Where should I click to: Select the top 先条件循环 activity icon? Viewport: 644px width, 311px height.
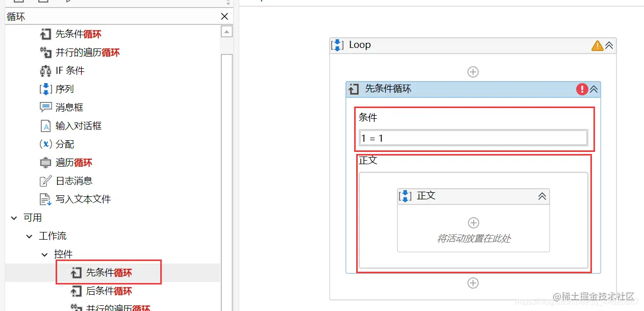click(x=45, y=34)
